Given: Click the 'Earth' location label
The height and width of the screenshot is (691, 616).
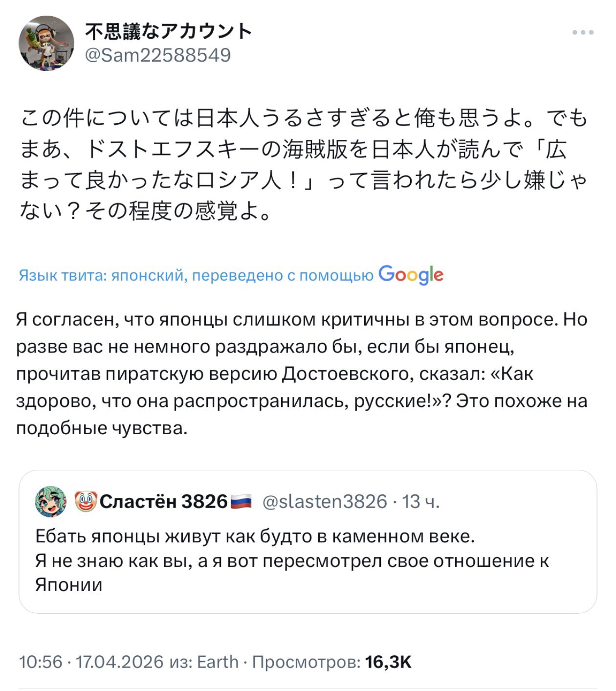Looking at the screenshot, I should point(218,662).
